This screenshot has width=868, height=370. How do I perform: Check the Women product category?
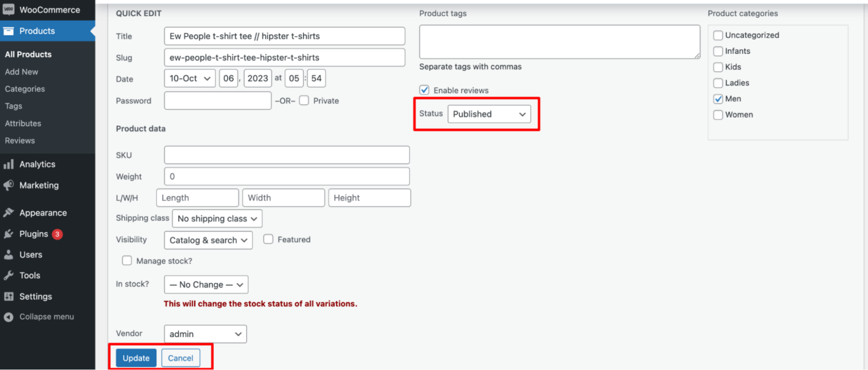(x=718, y=115)
